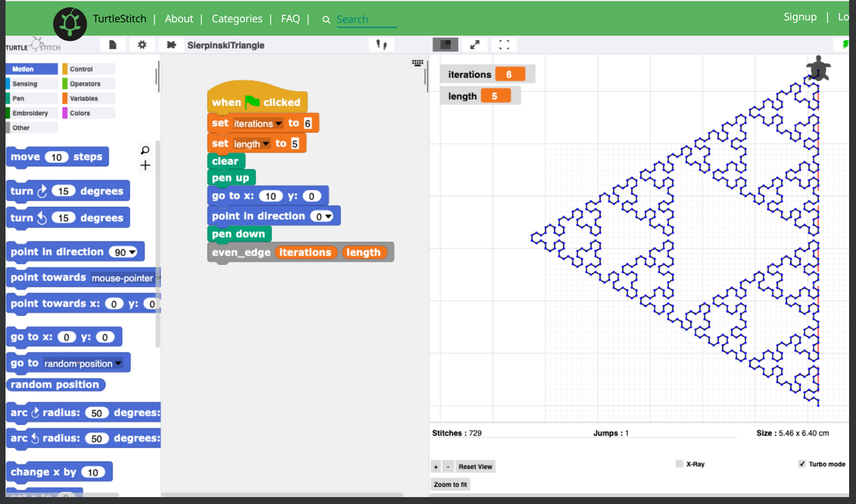Click the length variable watcher on stage

coord(480,96)
